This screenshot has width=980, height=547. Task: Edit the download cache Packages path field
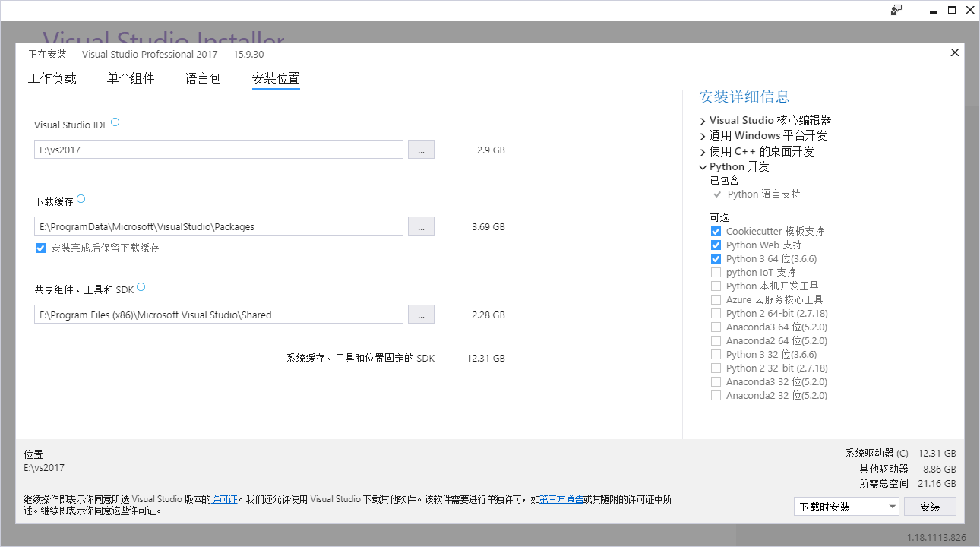coord(219,226)
